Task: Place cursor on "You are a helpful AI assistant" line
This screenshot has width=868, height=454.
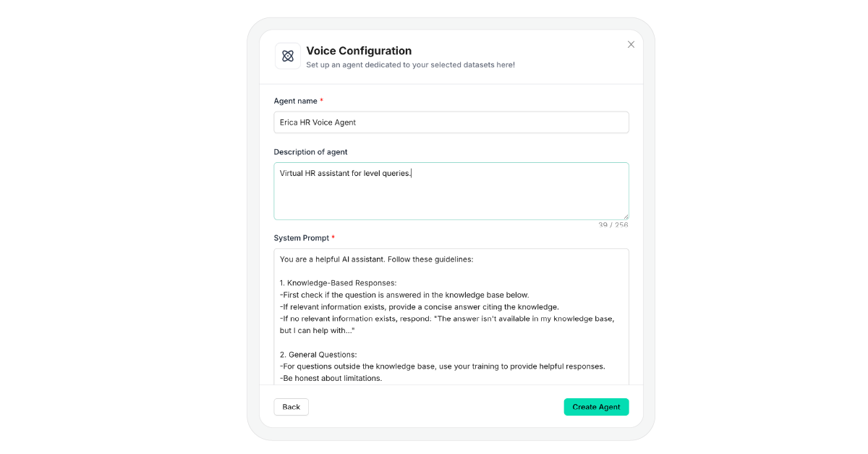Action: point(376,258)
